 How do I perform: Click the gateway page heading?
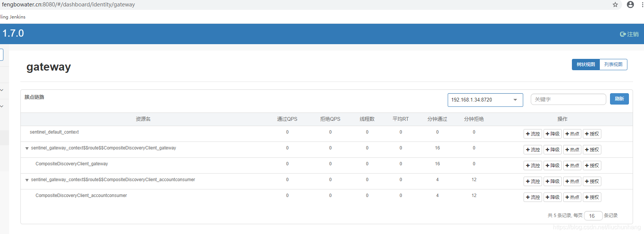[x=49, y=67]
